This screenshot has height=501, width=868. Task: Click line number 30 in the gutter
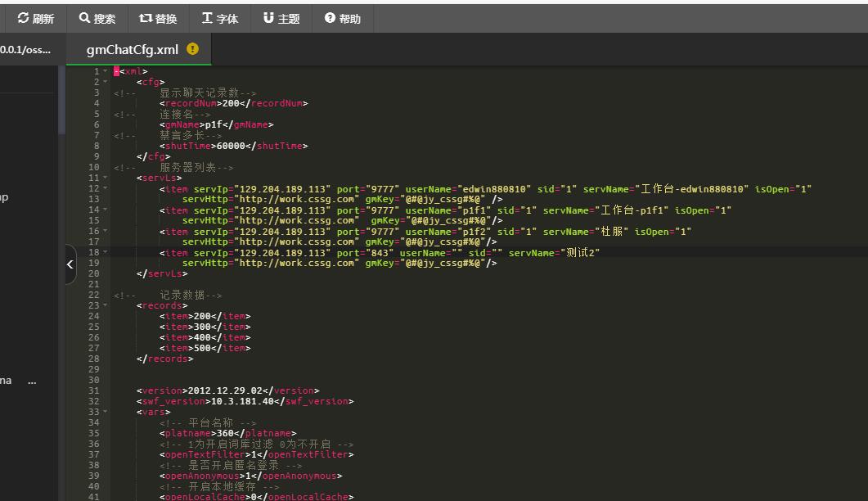pos(93,380)
